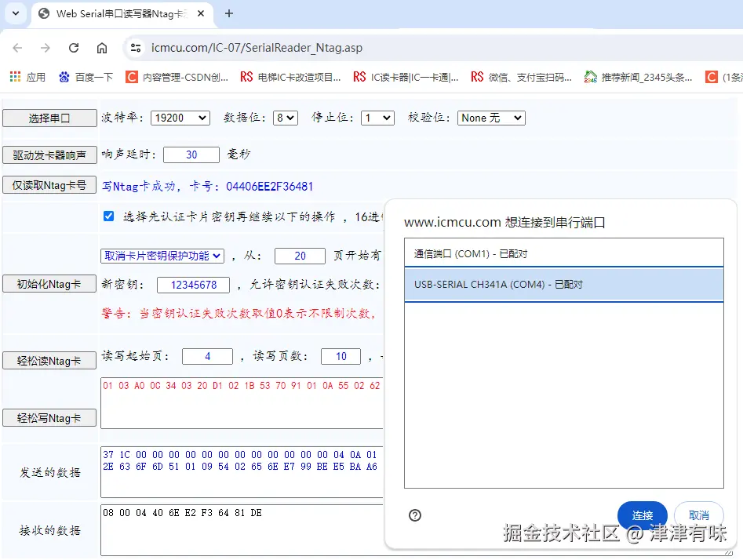Open the tab search chevron button
The width and height of the screenshot is (743, 560).
point(16,13)
